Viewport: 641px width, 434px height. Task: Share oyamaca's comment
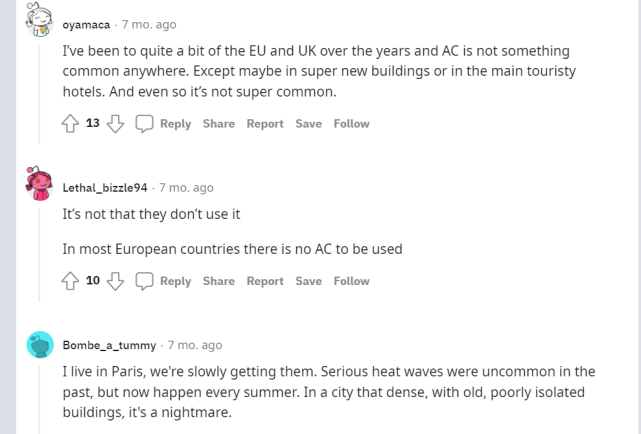(219, 123)
